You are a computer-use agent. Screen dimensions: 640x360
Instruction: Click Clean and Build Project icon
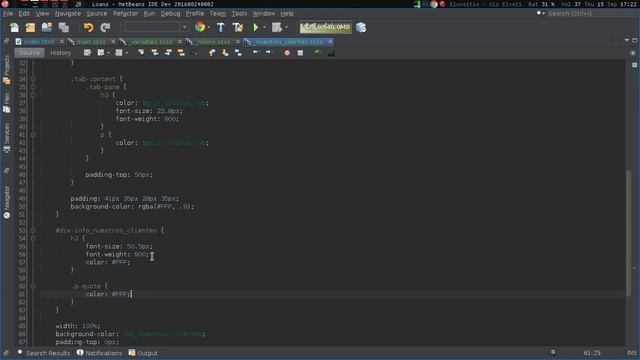coord(238,27)
